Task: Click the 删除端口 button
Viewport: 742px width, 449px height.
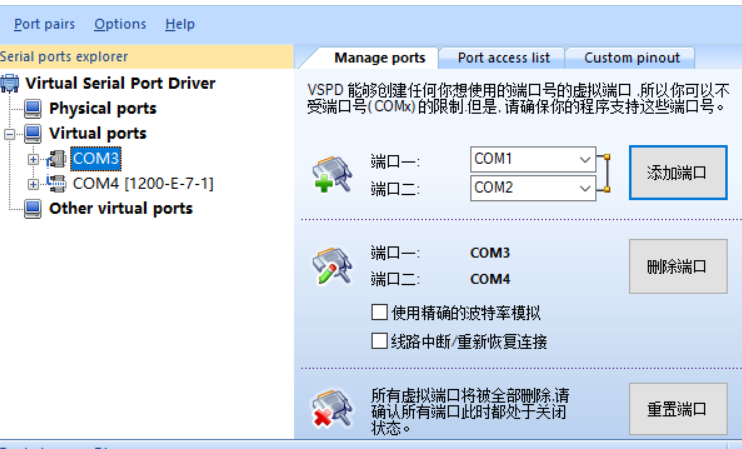Action: click(677, 266)
